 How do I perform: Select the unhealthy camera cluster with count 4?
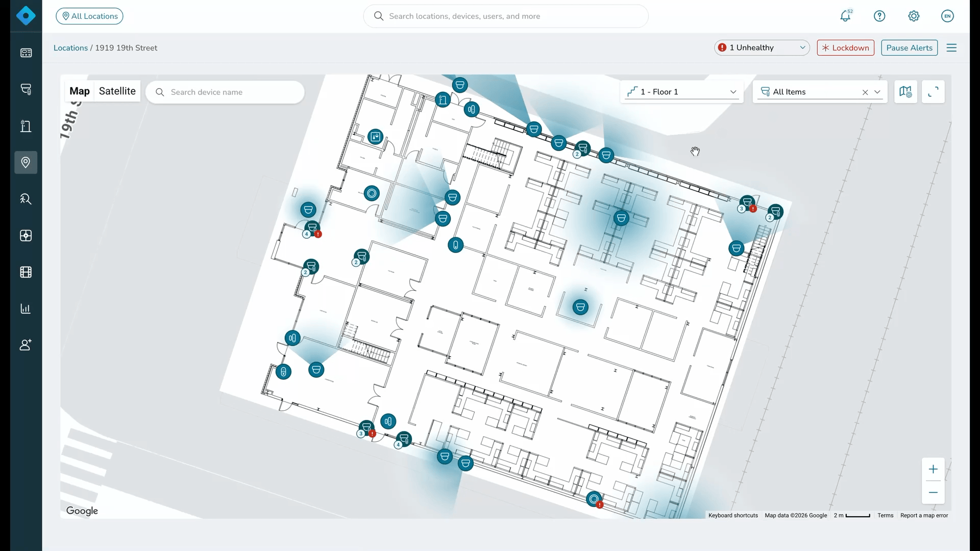click(312, 228)
